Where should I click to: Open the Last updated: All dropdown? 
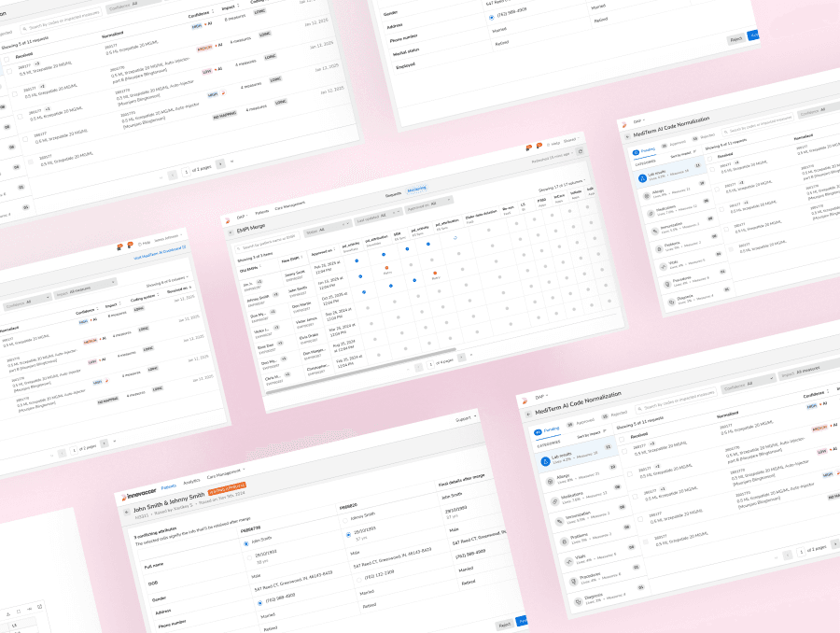tap(378, 215)
